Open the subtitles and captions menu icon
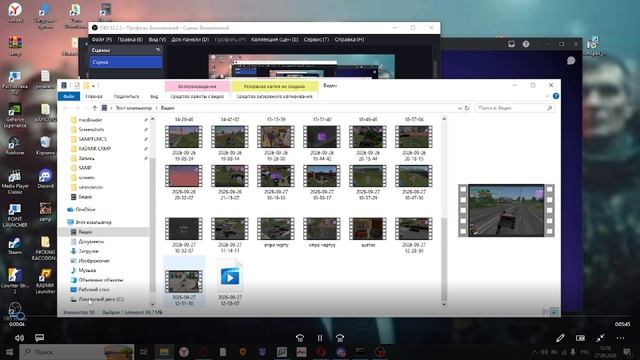The width and height of the screenshot is (640, 360). [x=40, y=338]
